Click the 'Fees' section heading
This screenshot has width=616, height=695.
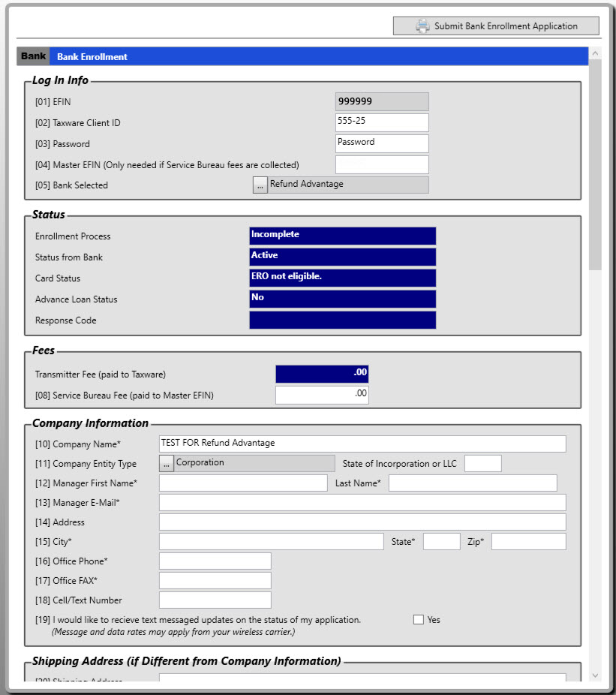point(44,351)
